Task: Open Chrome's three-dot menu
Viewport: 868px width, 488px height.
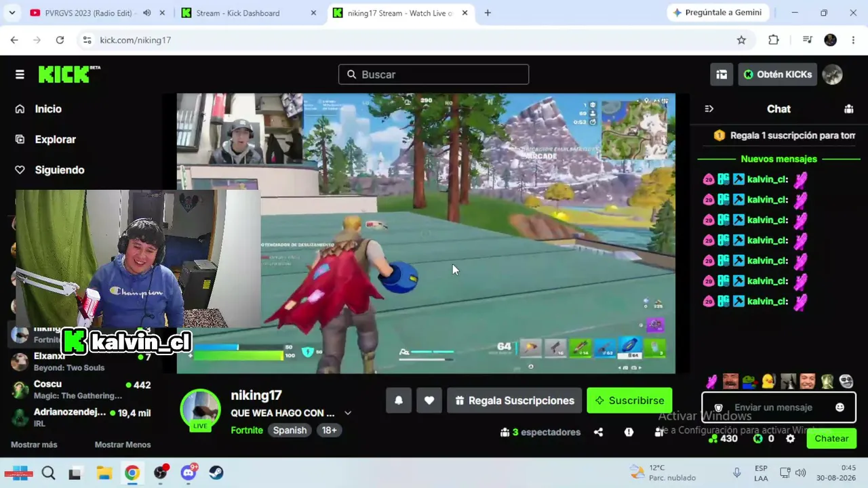Action: (853, 40)
